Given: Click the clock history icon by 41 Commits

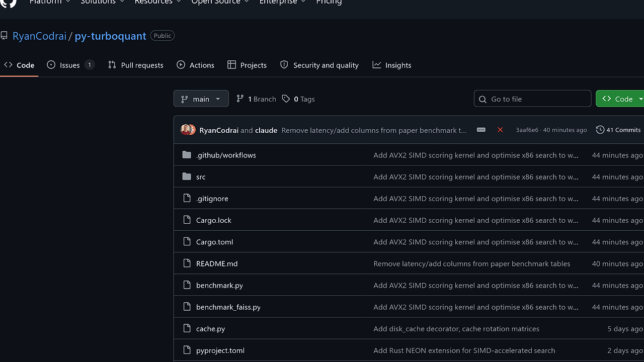Looking at the screenshot, I should click(x=600, y=130).
